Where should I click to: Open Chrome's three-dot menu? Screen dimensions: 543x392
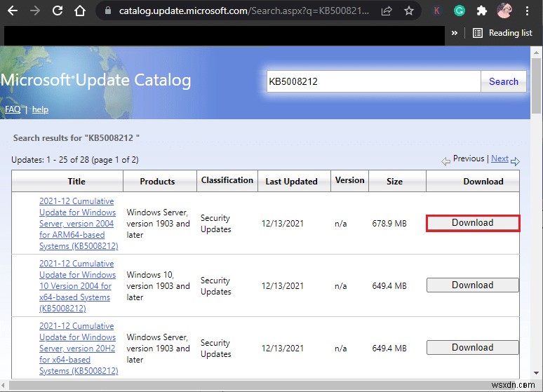(526, 11)
